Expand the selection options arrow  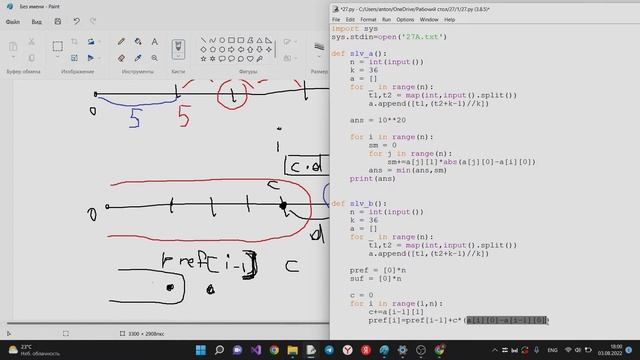click(58, 58)
